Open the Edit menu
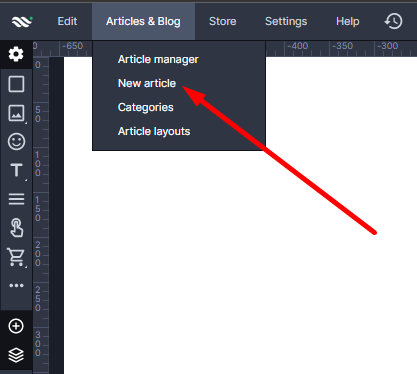The width and height of the screenshot is (417, 374). click(x=67, y=21)
